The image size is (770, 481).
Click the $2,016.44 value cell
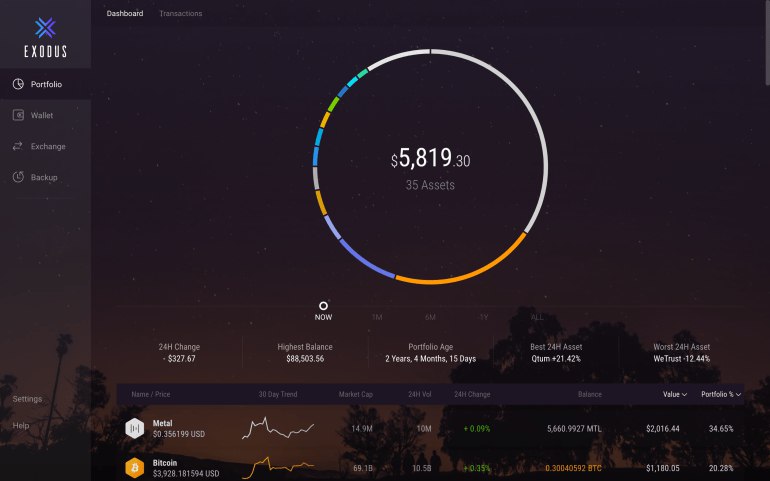click(663, 428)
